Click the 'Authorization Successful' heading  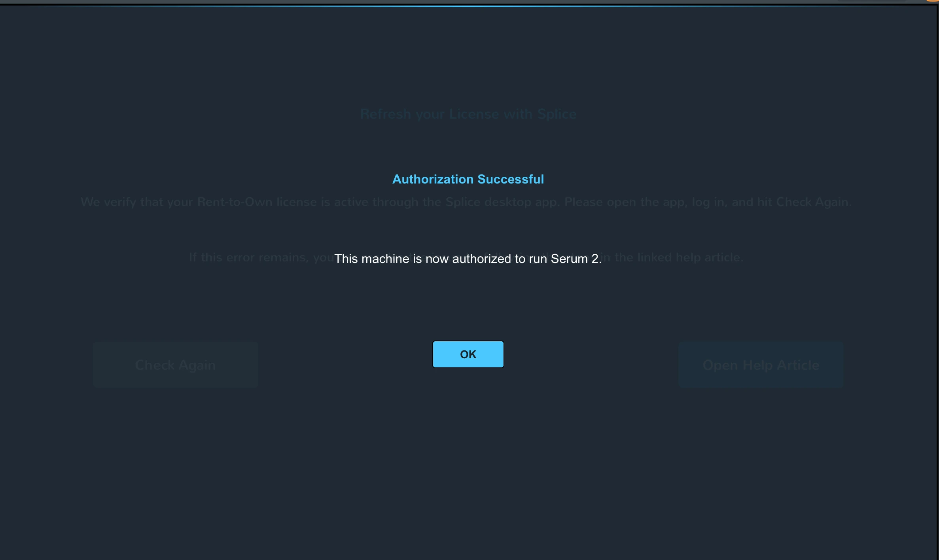click(468, 179)
